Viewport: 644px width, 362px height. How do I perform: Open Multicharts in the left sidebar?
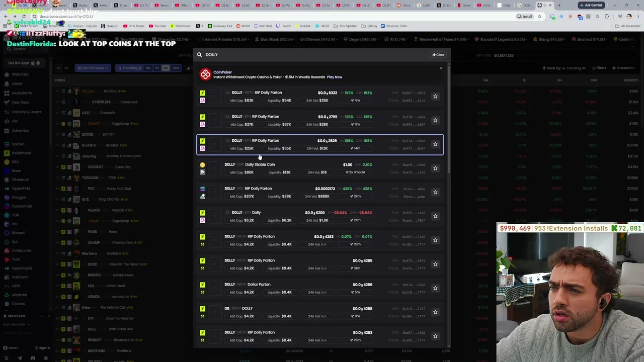22,93
